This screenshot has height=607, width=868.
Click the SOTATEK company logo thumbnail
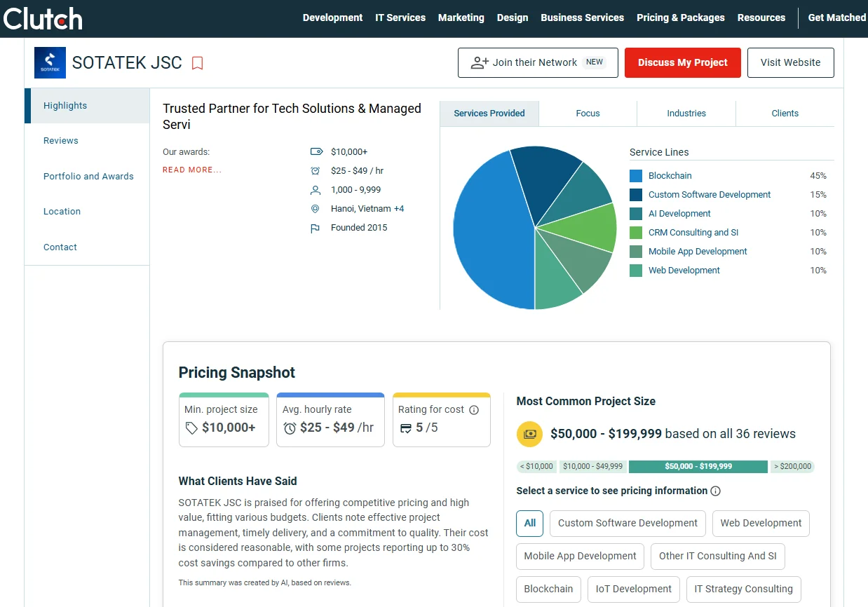(50, 63)
